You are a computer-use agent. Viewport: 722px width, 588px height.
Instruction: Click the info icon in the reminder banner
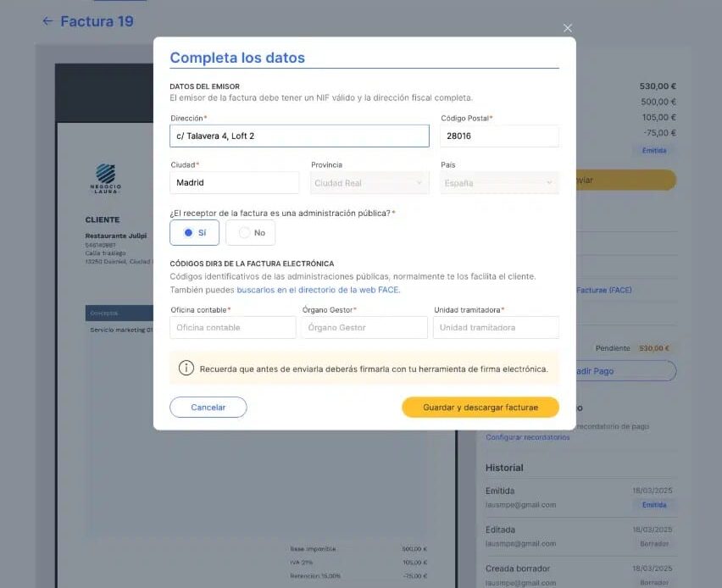click(x=186, y=369)
